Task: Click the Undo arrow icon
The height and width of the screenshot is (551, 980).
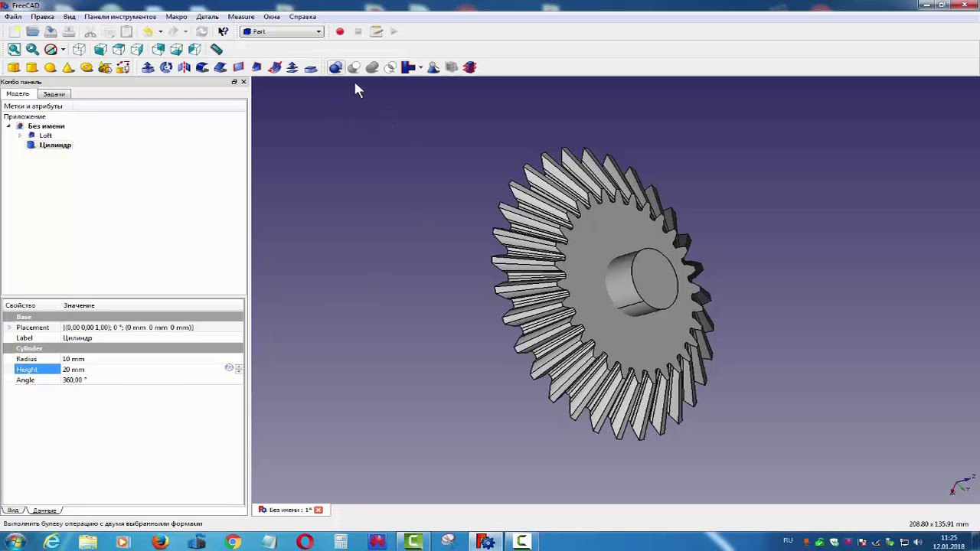Action: 148,31
